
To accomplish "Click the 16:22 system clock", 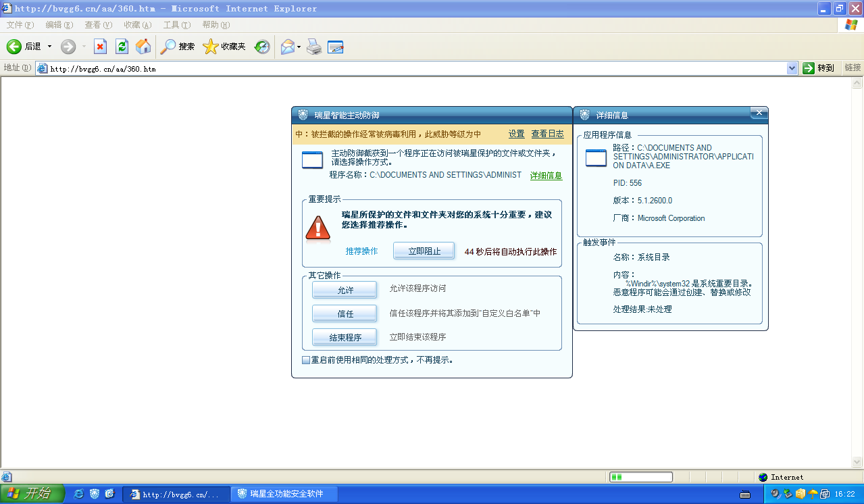I will coord(845,495).
